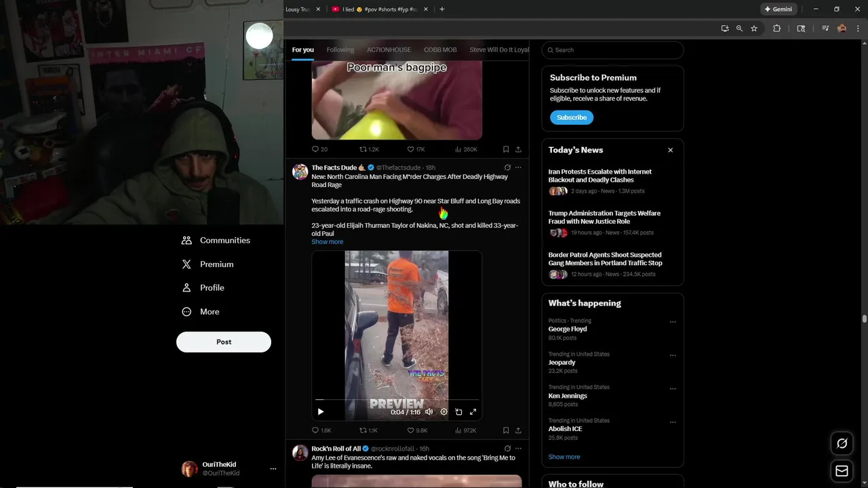This screenshot has height=488, width=868.
Task: Open Rock'n Roll of All profile avatar
Action: (x=300, y=453)
